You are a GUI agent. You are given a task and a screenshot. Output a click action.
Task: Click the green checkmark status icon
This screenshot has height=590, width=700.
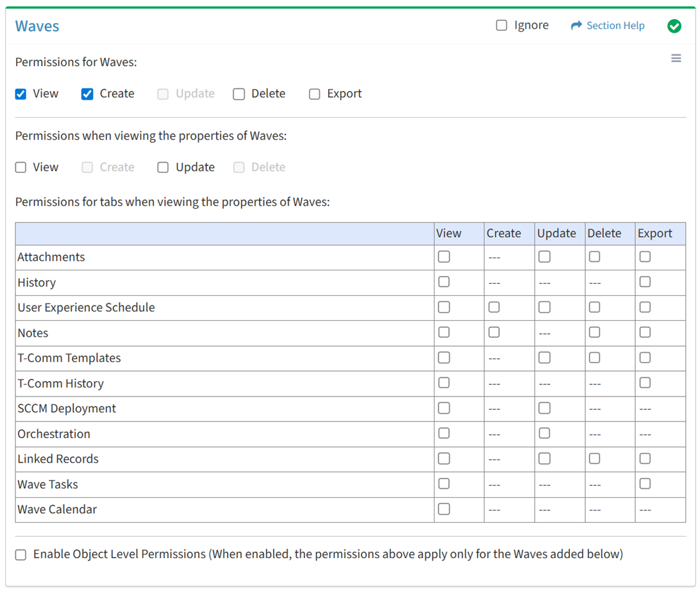coord(674,26)
